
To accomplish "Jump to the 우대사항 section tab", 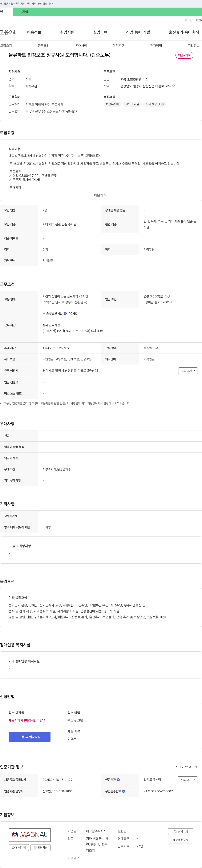I will 81,46.
